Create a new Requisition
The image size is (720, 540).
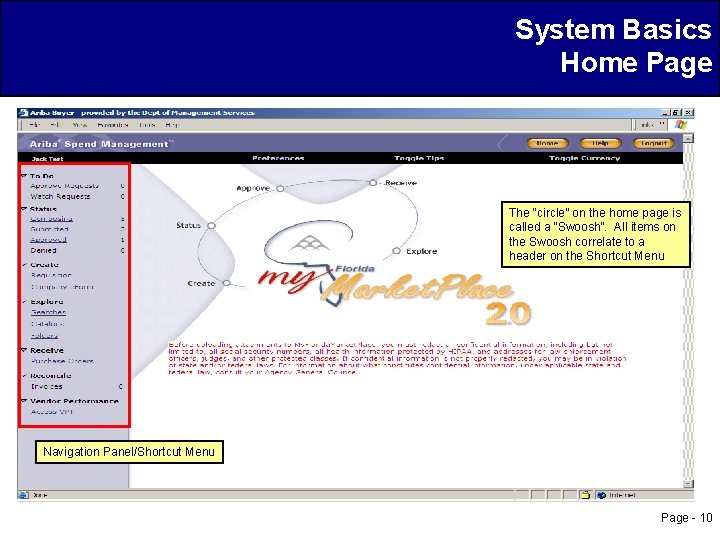(x=51, y=275)
